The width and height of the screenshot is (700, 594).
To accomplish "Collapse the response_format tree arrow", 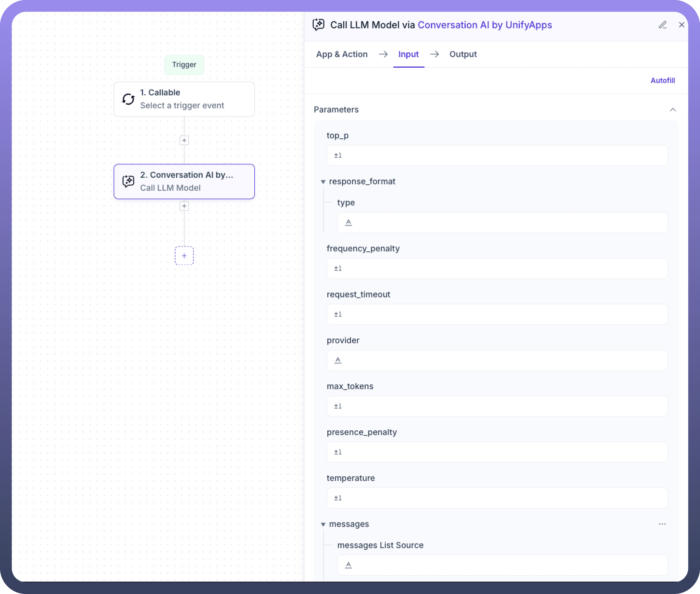I will coord(323,182).
